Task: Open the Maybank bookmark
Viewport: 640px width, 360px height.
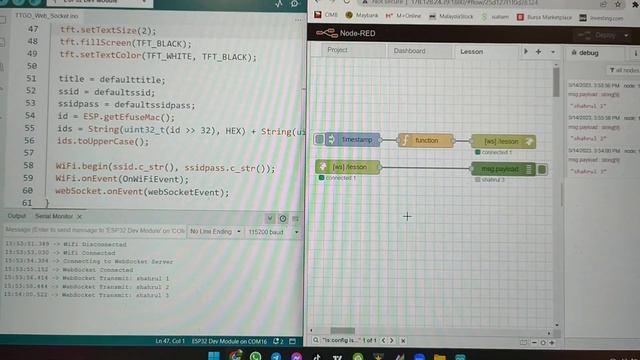Action: pos(362,15)
